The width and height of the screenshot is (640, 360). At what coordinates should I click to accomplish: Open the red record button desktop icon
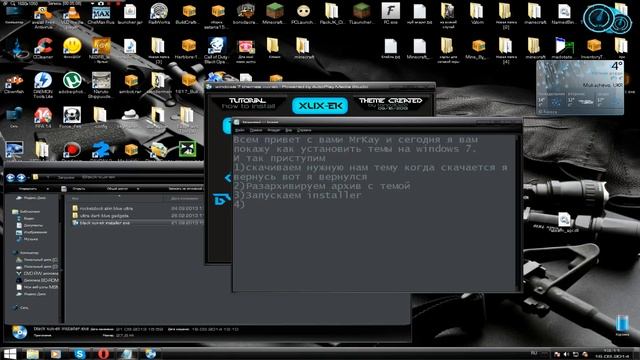coord(72,151)
